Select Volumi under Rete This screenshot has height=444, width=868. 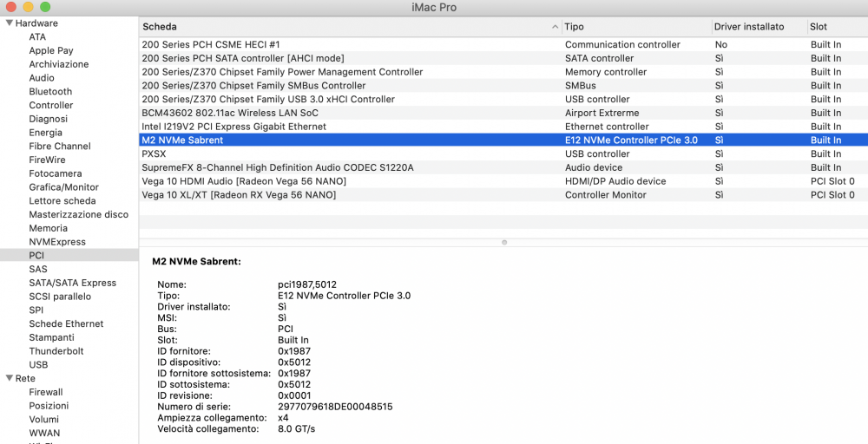click(43, 419)
